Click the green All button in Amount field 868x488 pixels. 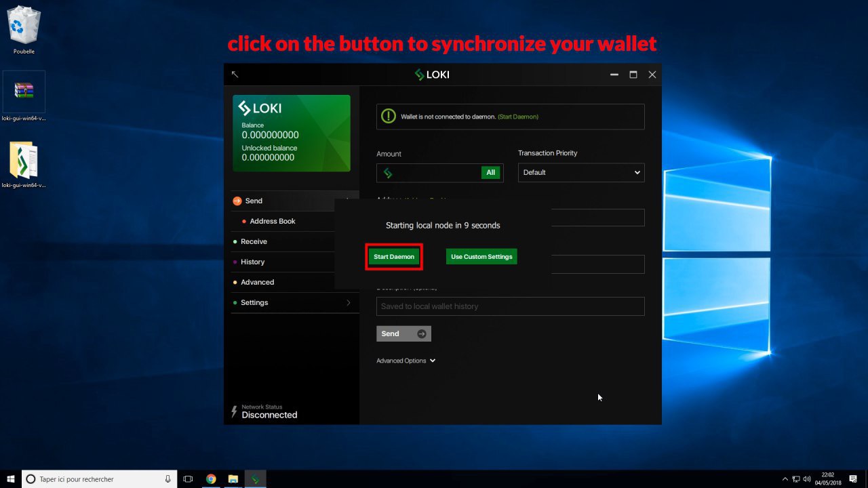[490, 173]
